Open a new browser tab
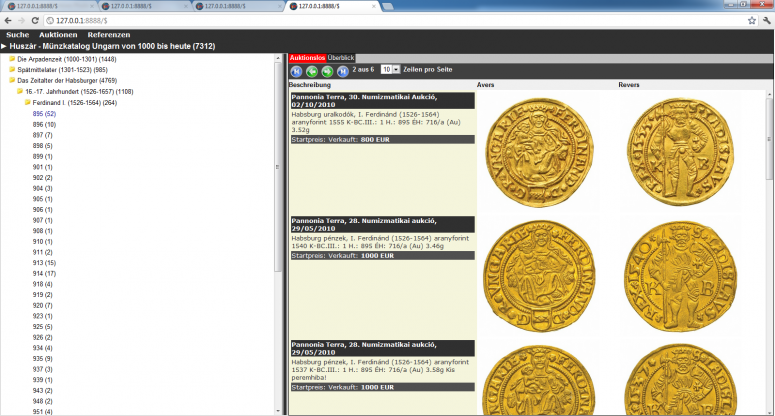This screenshot has width=775, height=416. pos(388,6)
